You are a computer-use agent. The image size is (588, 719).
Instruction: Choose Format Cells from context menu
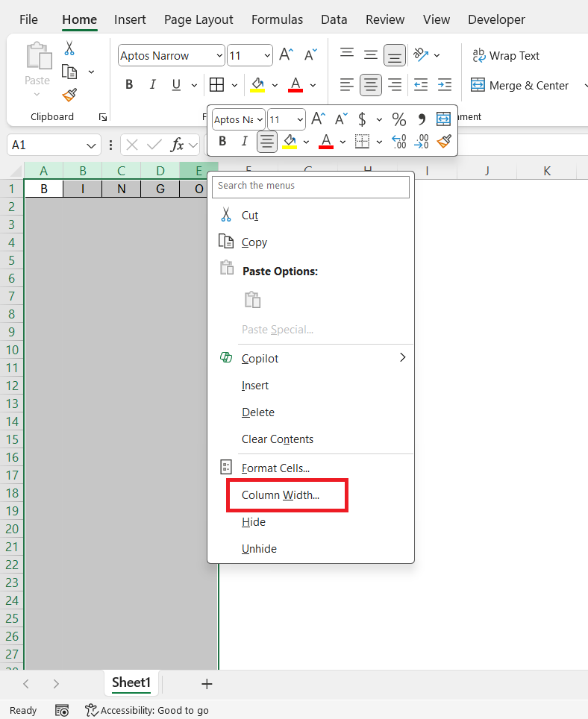pos(310,468)
